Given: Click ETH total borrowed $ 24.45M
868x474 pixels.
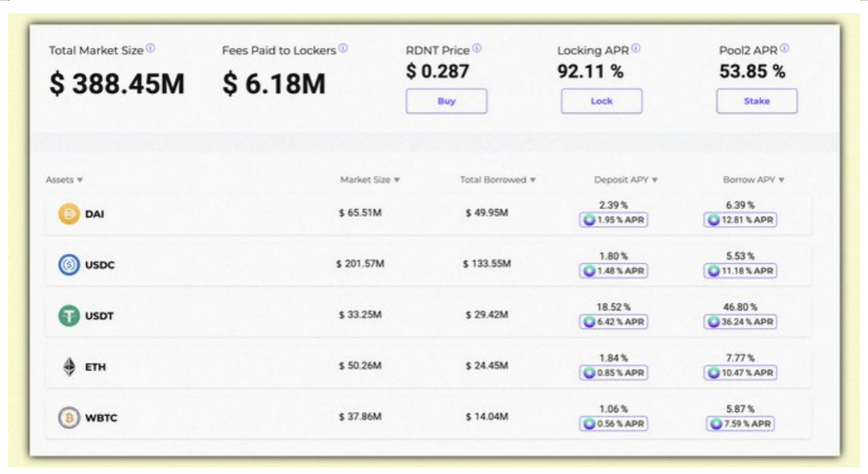Looking at the screenshot, I should pos(487,366).
